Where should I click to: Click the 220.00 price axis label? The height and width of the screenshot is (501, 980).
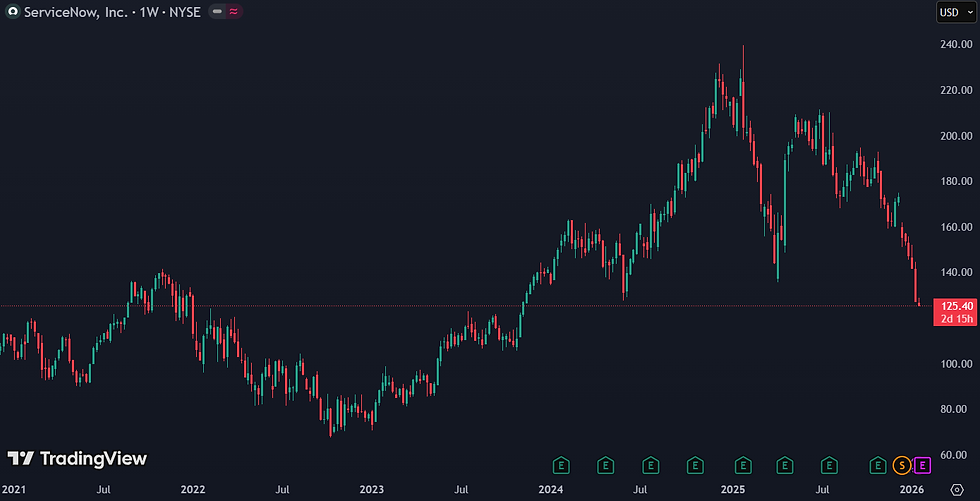(957, 90)
